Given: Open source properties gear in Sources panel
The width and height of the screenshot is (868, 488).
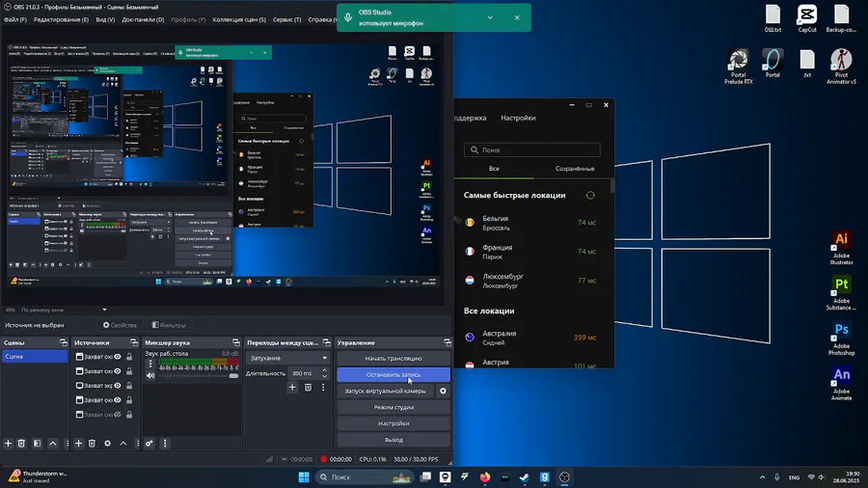Looking at the screenshot, I should click(x=107, y=444).
